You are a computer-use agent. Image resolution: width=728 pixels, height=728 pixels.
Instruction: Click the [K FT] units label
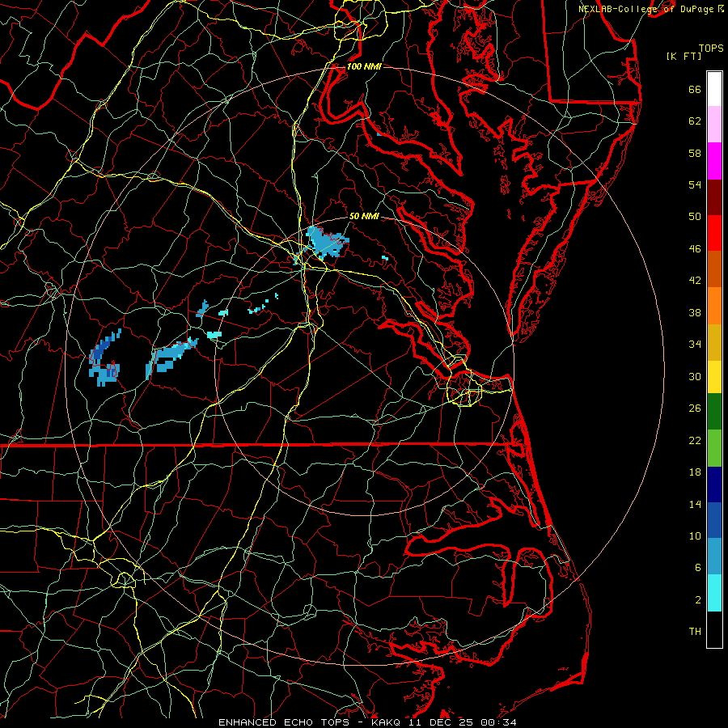click(684, 56)
